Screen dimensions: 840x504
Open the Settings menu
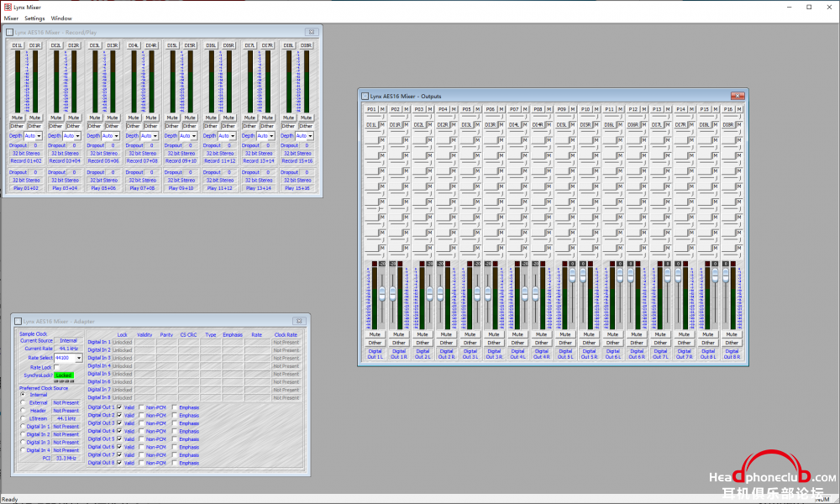pyautogui.click(x=34, y=18)
